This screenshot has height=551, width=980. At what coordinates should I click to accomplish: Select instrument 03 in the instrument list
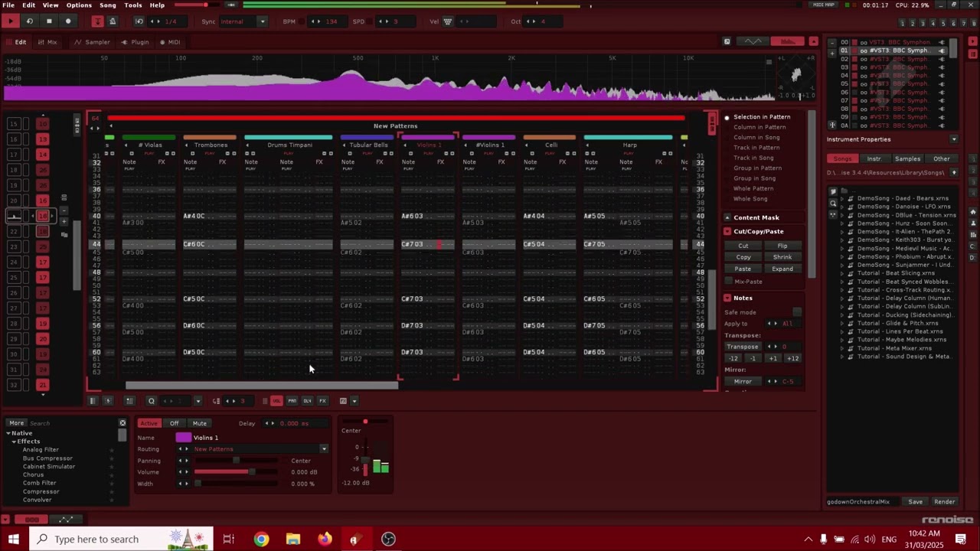(x=893, y=67)
